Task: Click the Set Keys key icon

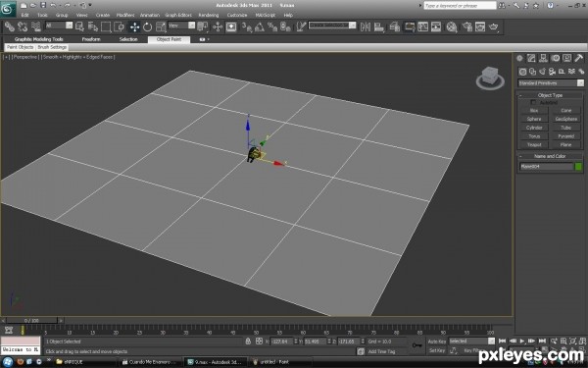Action: [x=417, y=345]
